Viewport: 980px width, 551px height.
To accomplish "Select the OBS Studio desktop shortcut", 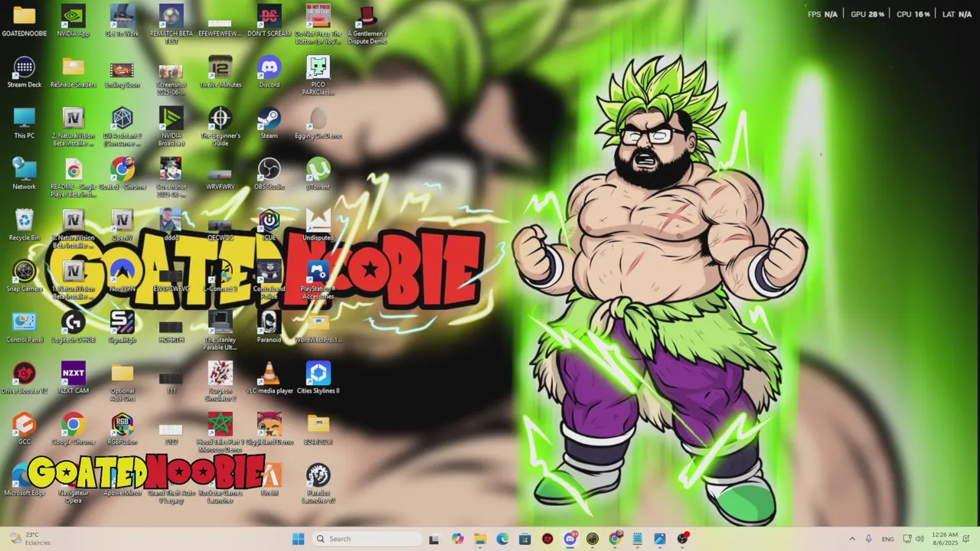I will 269,174.
